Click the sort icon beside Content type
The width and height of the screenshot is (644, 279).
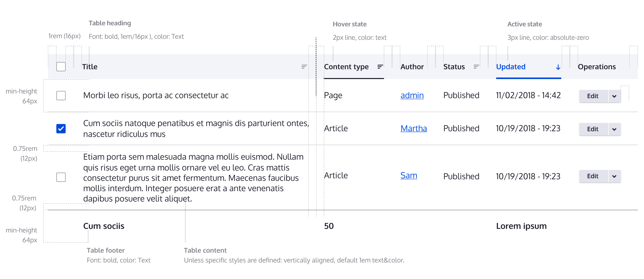380,67
